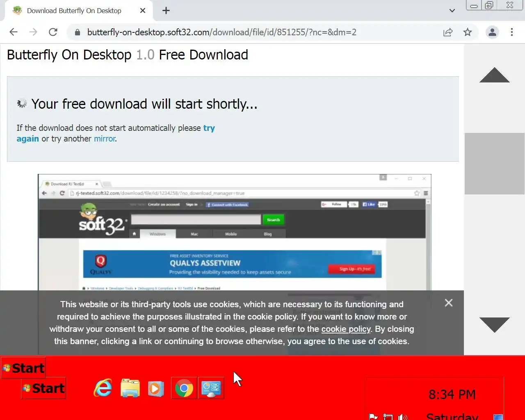Expand the tab search chevron
Image resolution: width=525 pixels, height=420 pixels.
(x=452, y=11)
